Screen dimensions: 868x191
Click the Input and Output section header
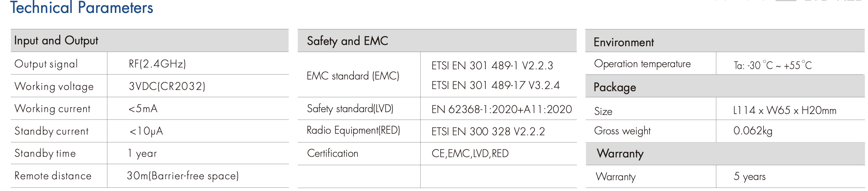(56, 40)
